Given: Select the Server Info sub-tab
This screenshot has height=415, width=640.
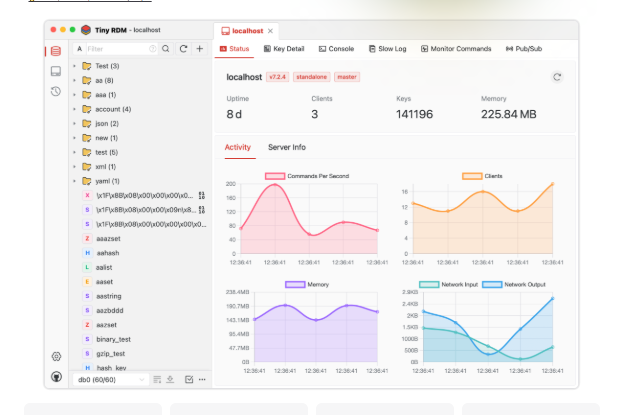Looking at the screenshot, I should 287,147.
